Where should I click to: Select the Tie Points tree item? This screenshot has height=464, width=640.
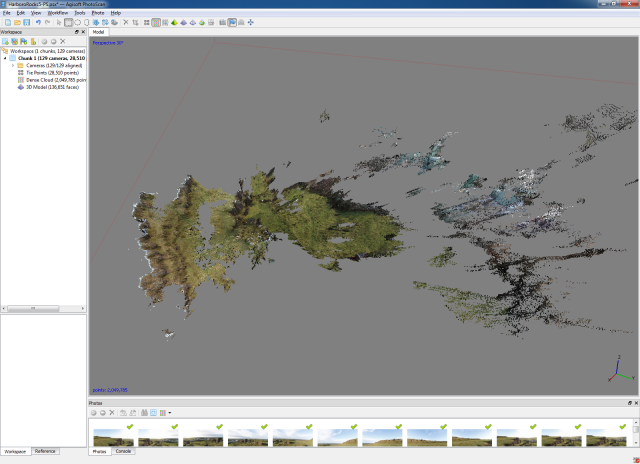click(48, 73)
